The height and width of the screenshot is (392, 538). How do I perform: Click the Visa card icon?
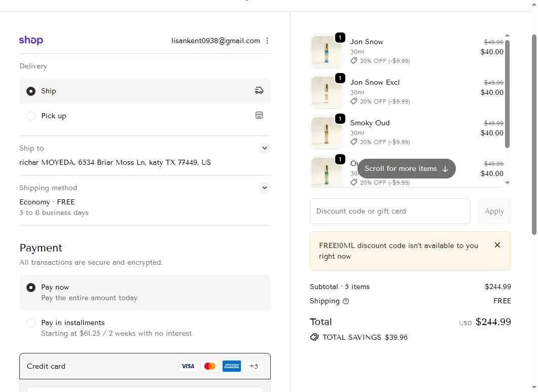(x=188, y=366)
